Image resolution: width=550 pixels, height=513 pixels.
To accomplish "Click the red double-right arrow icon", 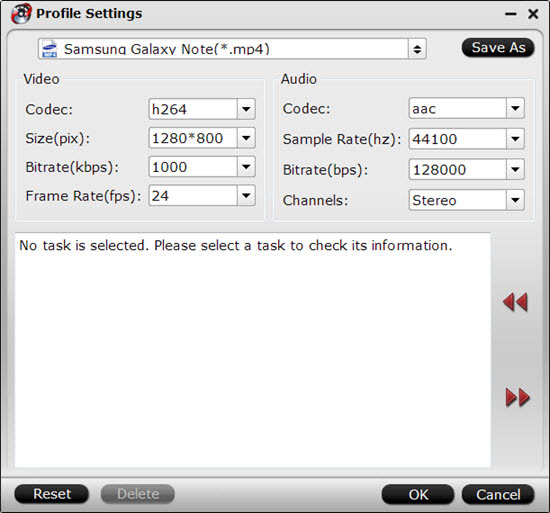I will (517, 398).
